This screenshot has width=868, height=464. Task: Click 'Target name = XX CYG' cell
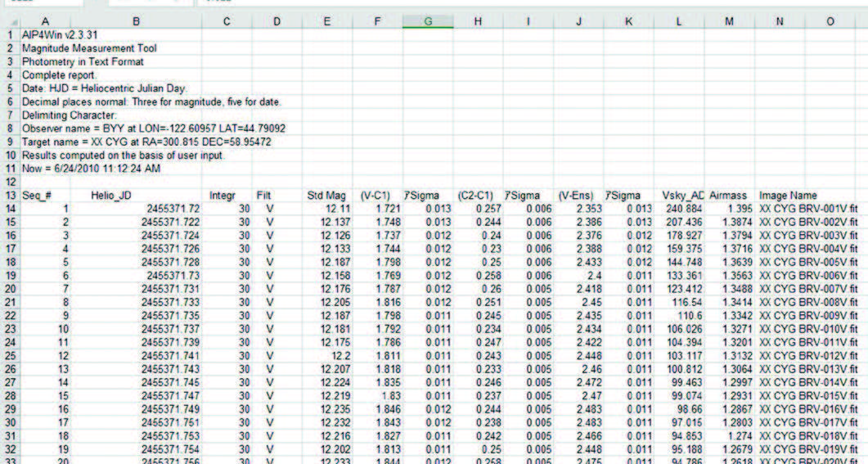146,142
